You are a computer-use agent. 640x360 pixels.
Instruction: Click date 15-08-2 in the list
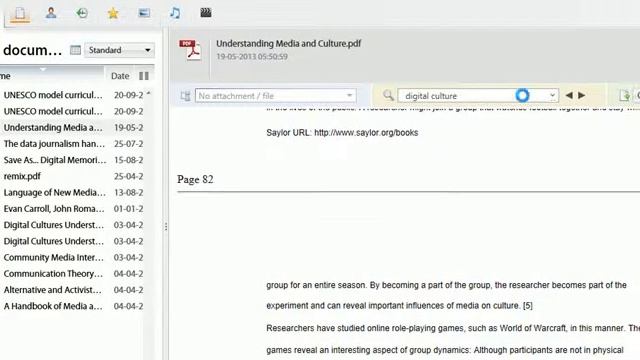[x=129, y=160]
